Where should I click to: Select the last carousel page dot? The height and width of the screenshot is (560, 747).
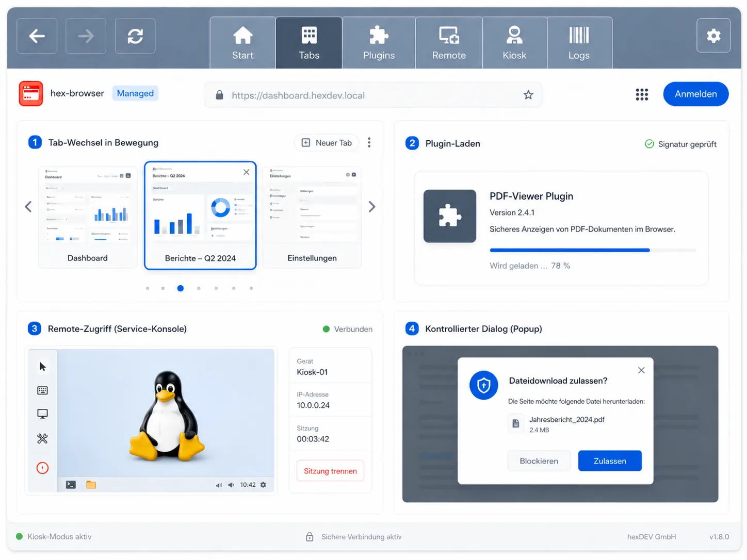coord(251,288)
